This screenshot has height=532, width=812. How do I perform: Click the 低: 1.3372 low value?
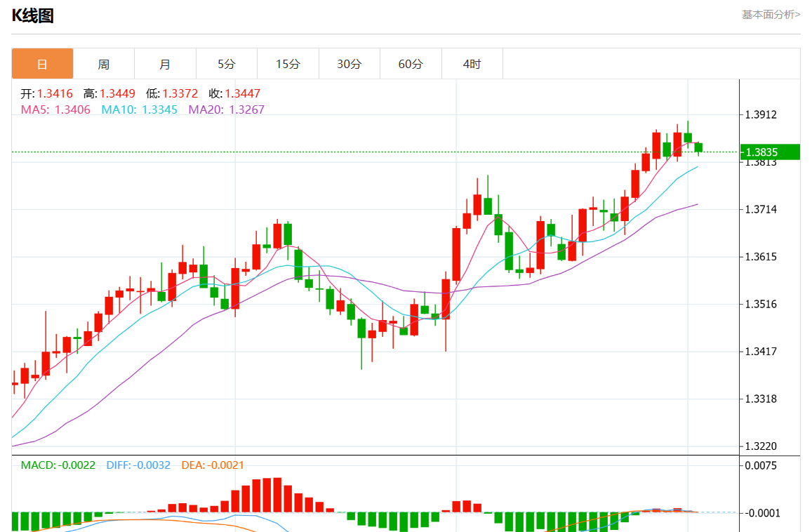point(172,94)
